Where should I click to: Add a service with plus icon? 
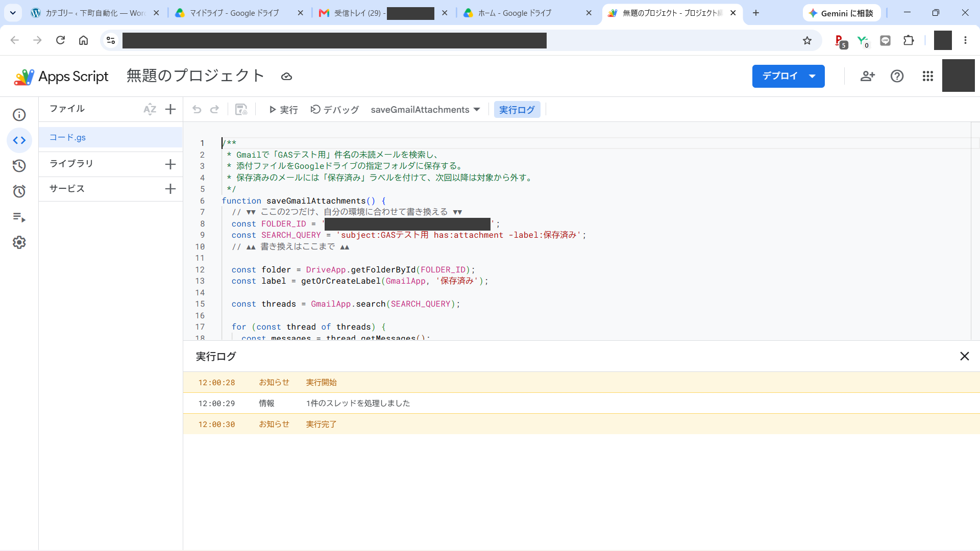170,189
